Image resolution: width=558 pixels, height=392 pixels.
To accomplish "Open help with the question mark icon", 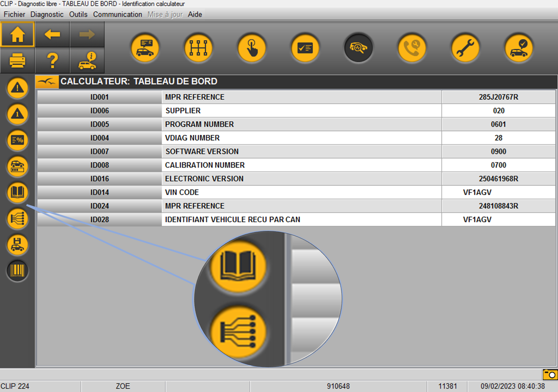I will (x=52, y=61).
